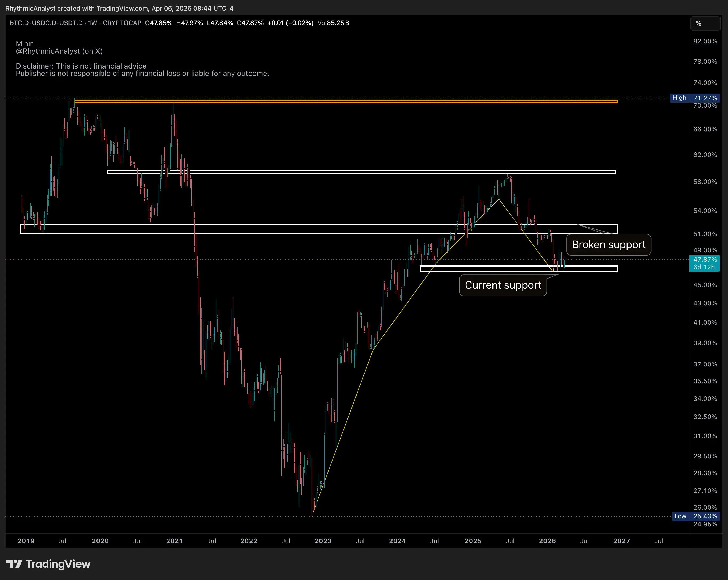
Task: Click the 2026 label on time axis
Action: pyautogui.click(x=547, y=541)
